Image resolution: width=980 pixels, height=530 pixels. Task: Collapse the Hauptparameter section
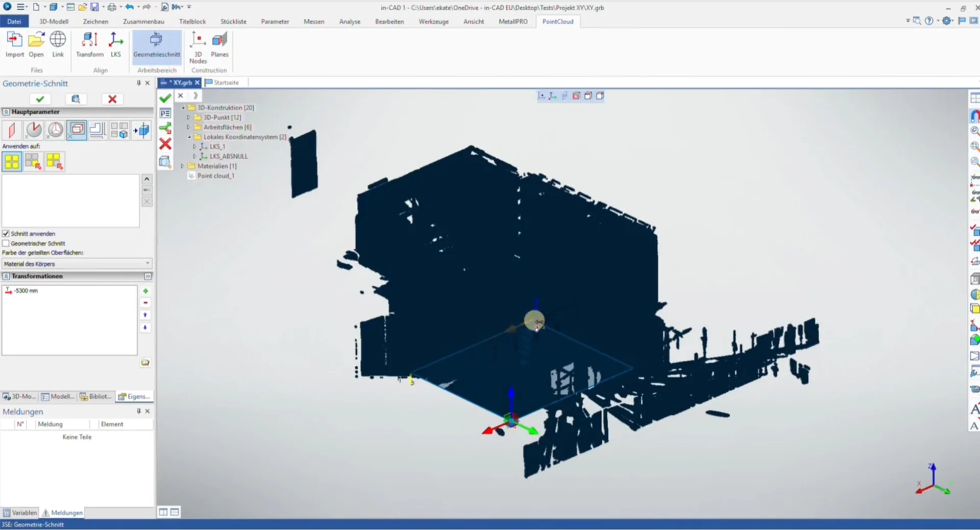coord(6,112)
